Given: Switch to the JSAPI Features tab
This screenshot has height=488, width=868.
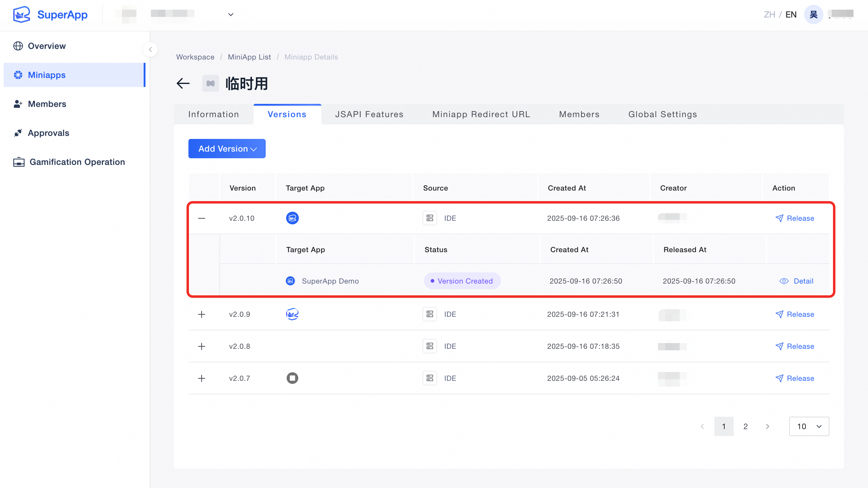Looking at the screenshot, I should (369, 114).
